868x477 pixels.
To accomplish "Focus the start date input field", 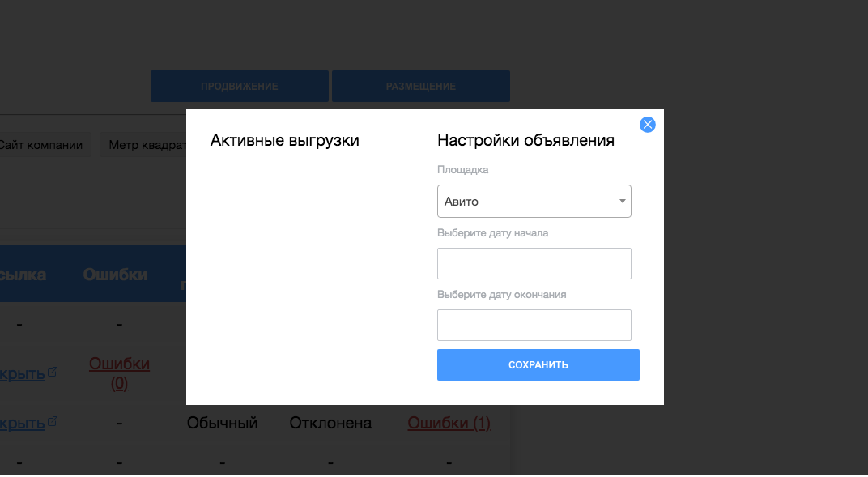I will [534, 264].
